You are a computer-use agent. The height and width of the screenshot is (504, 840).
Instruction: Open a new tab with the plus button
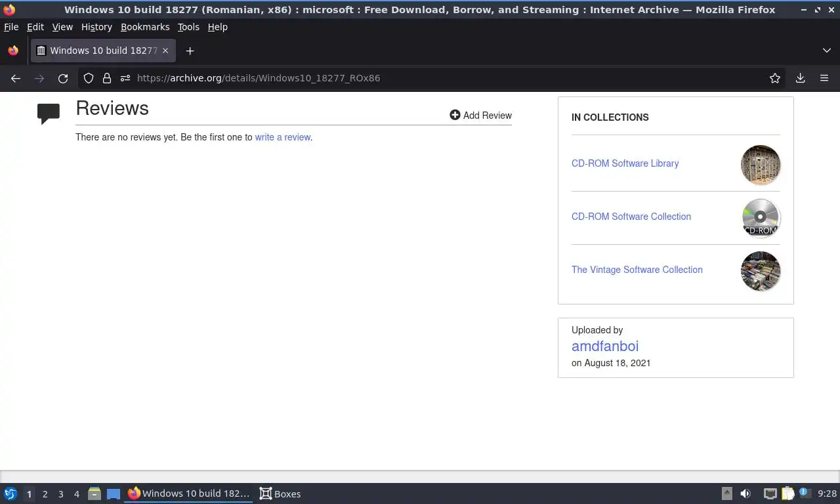(x=190, y=51)
